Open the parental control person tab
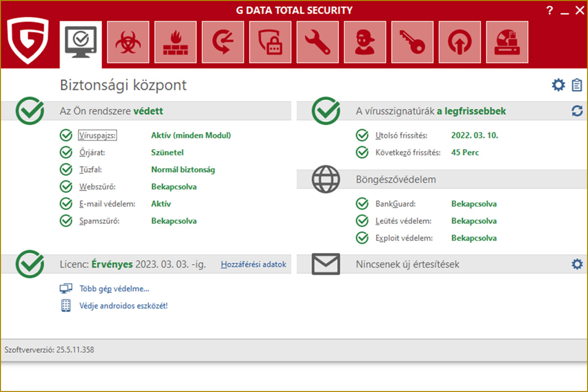 pos(365,43)
